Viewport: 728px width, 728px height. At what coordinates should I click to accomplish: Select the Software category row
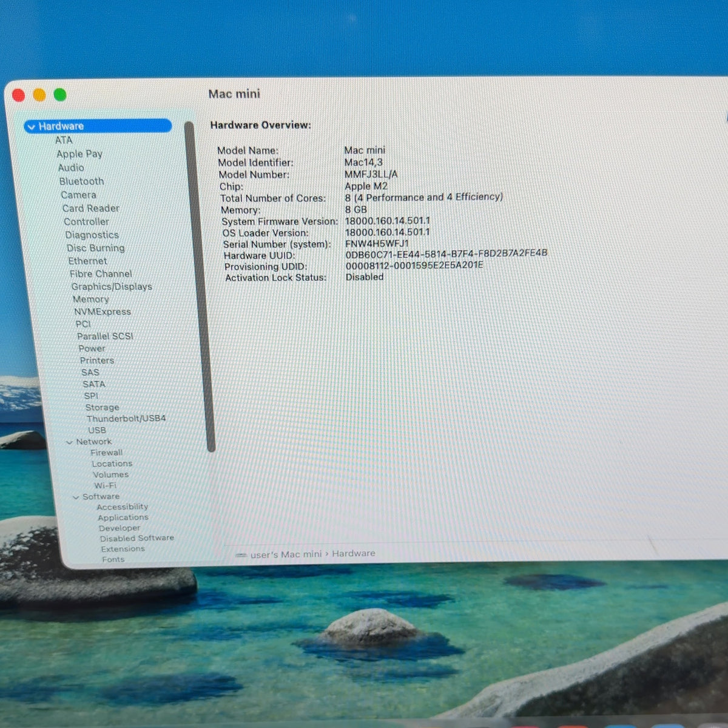point(101,496)
